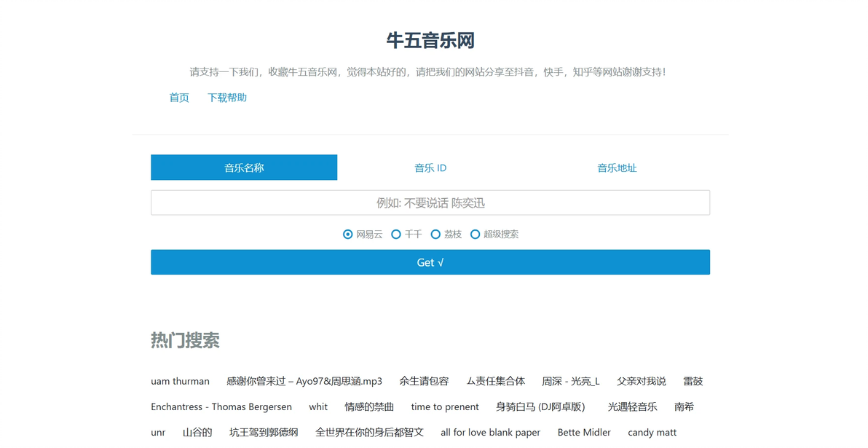Click the 牛五音乐网 site title

(430, 40)
